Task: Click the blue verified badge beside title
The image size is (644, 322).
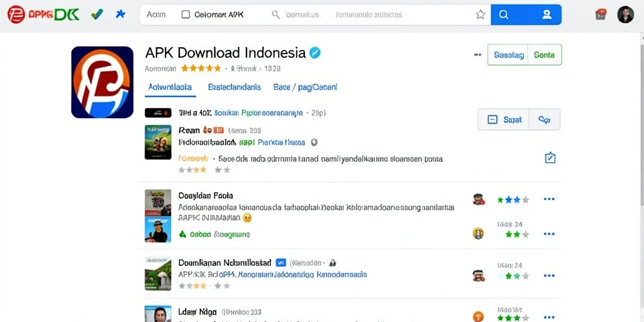Action: (x=314, y=53)
